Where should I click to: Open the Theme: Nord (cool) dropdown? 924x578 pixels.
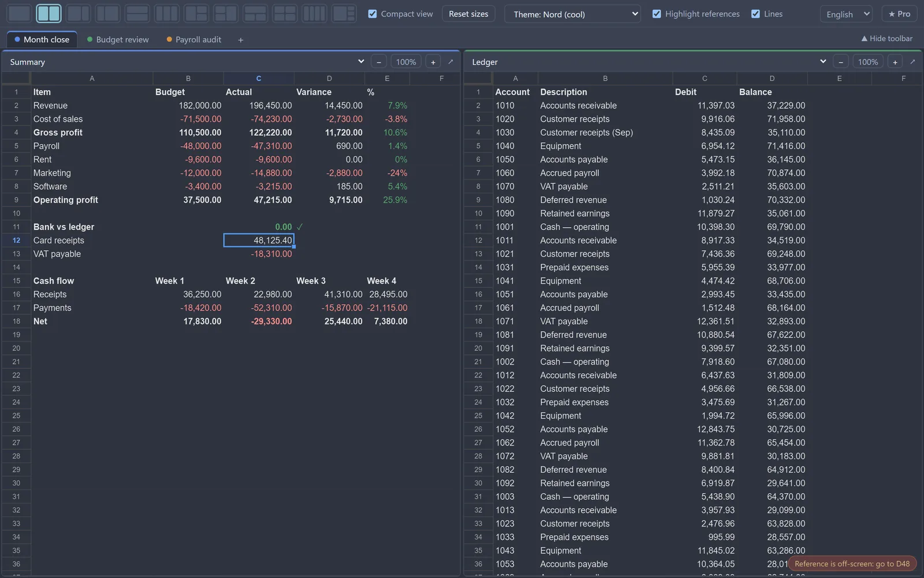point(573,14)
